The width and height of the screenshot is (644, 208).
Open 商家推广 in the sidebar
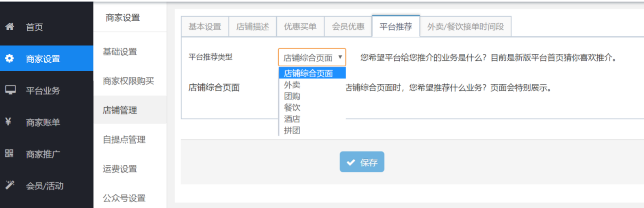coord(47,154)
